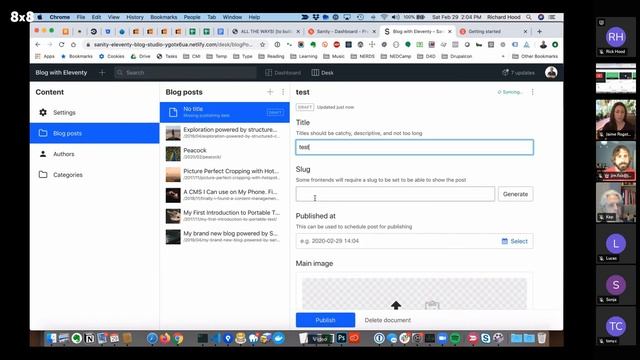Click Delete document

click(x=388, y=320)
